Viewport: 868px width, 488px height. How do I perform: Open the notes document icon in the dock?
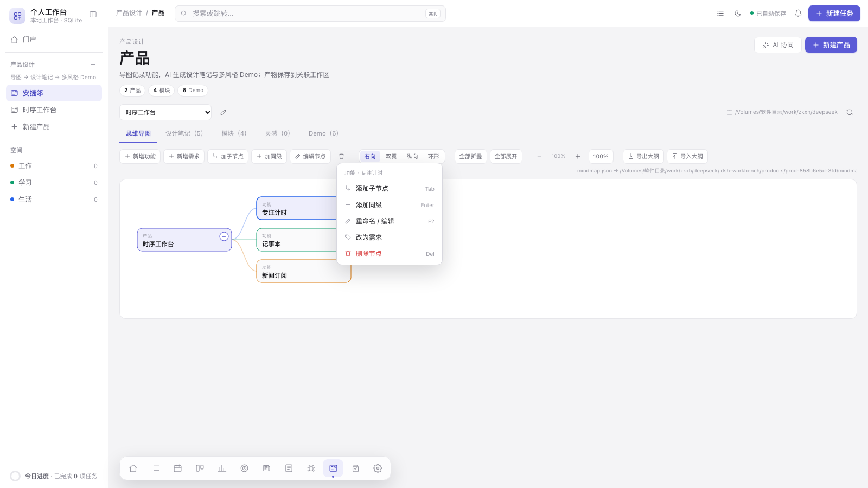pyautogui.click(x=289, y=468)
